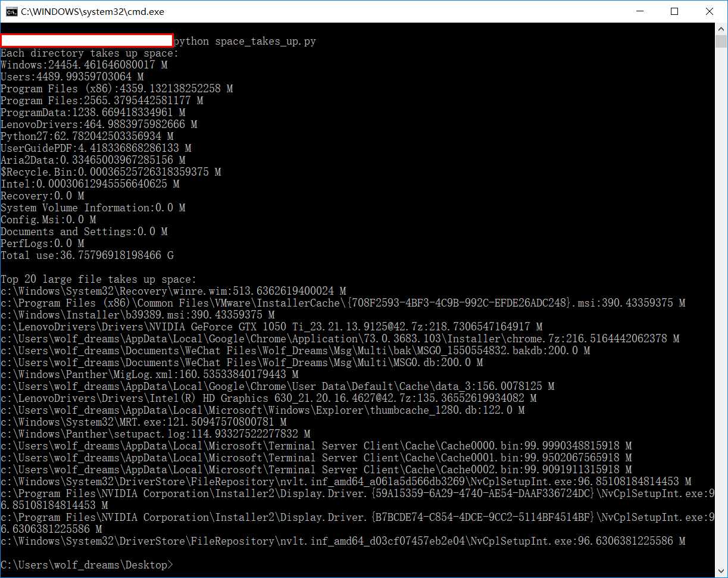Click the System32\MRT.exe line

coord(143,422)
